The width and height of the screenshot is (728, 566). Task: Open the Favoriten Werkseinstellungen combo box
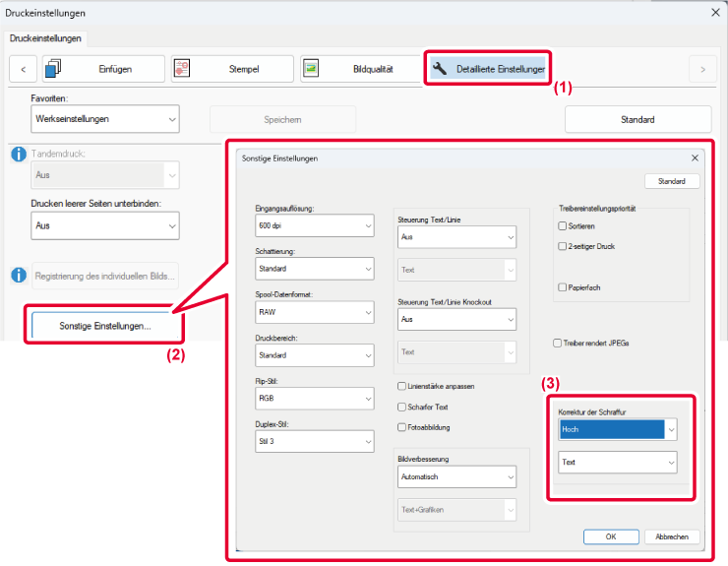[x=105, y=119]
